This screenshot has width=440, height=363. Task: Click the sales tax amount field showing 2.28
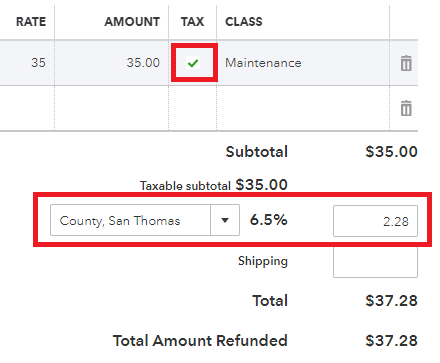(375, 221)
